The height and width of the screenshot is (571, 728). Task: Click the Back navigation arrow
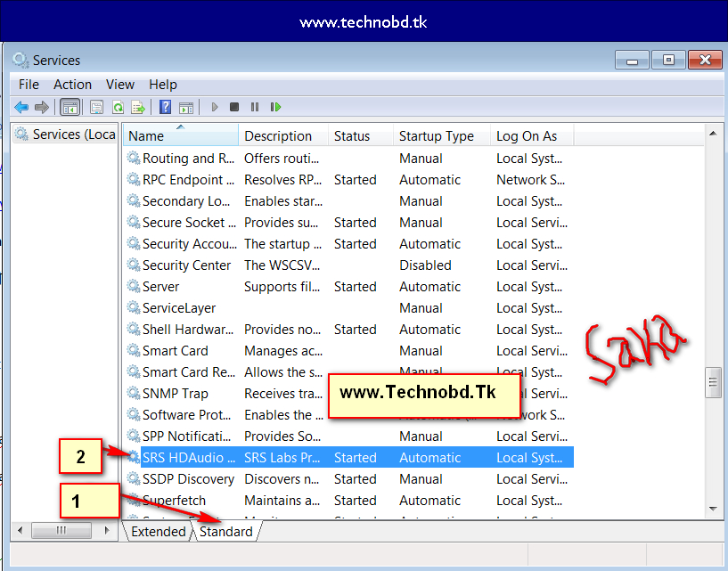tap(20, 107)
